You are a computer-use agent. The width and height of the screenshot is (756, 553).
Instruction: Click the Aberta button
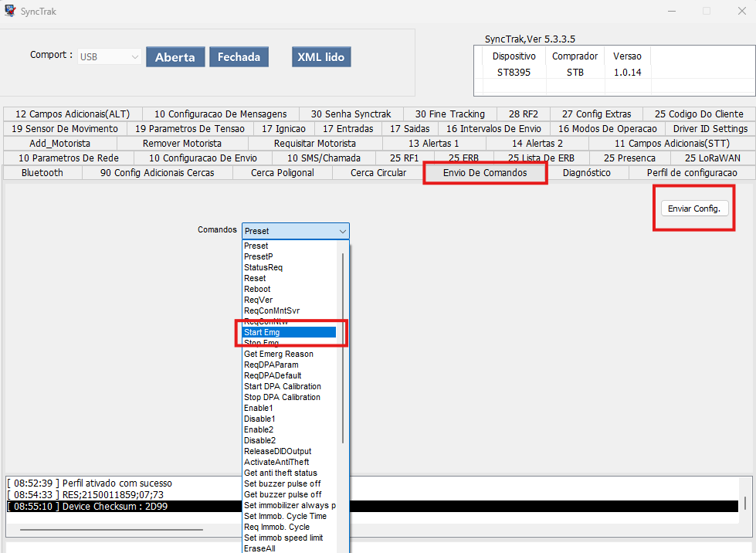[x=175, y=57]
